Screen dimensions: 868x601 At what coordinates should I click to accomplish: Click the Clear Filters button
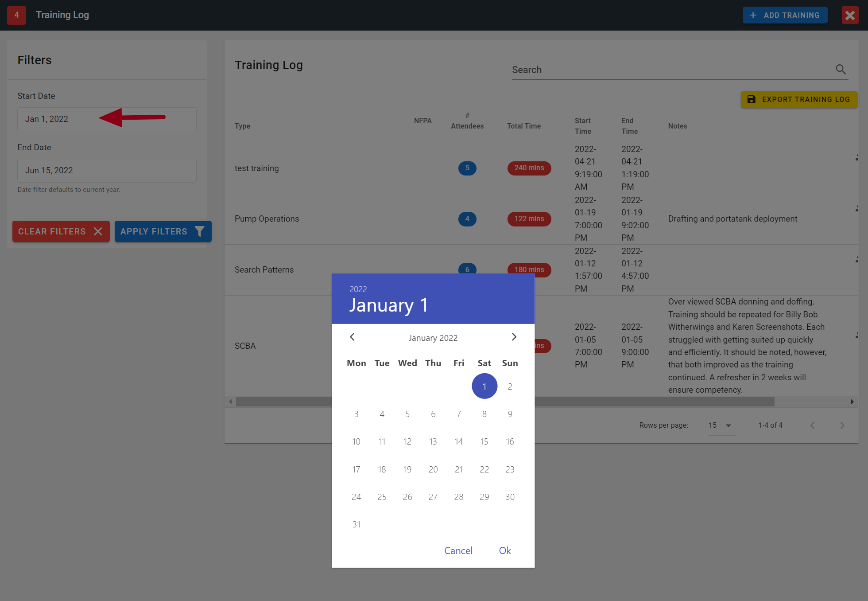pos(61,231)
